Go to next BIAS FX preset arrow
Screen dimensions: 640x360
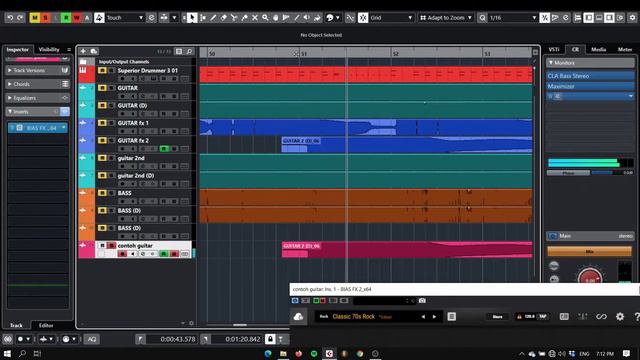click(x=434, y=317)
